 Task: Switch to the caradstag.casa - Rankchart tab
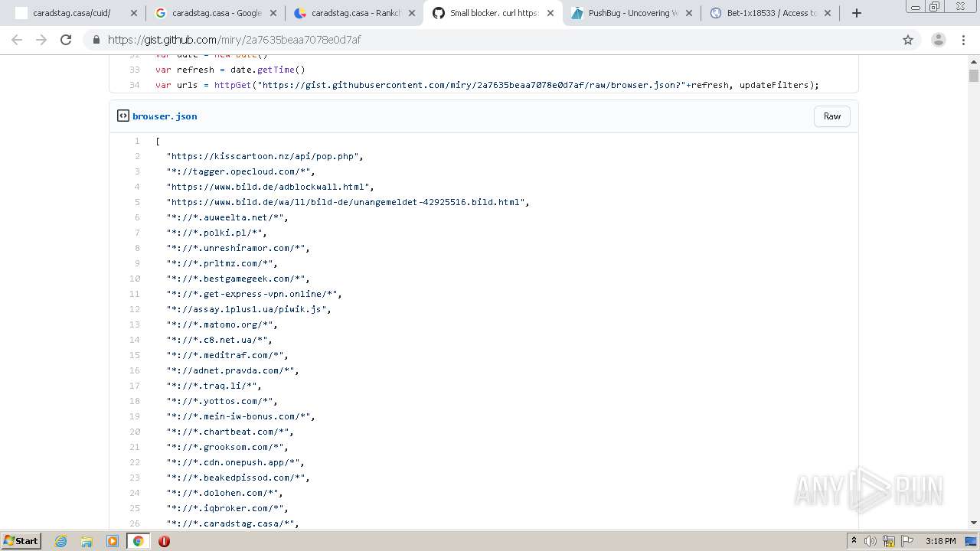point(354,13)
